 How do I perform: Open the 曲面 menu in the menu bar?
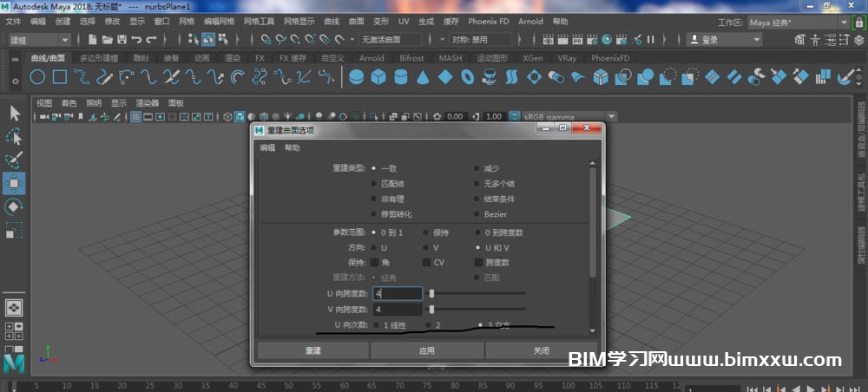pos(357,22)
